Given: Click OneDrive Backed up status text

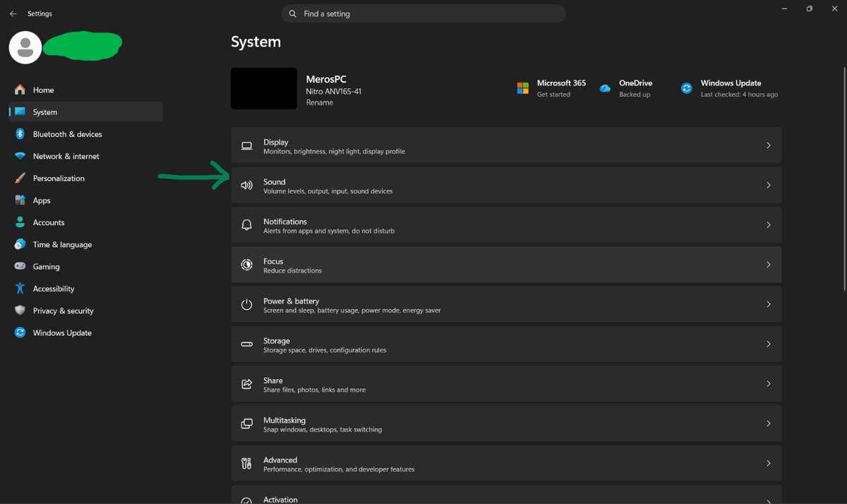Looking at the screenshot, I should coord(635,95).
